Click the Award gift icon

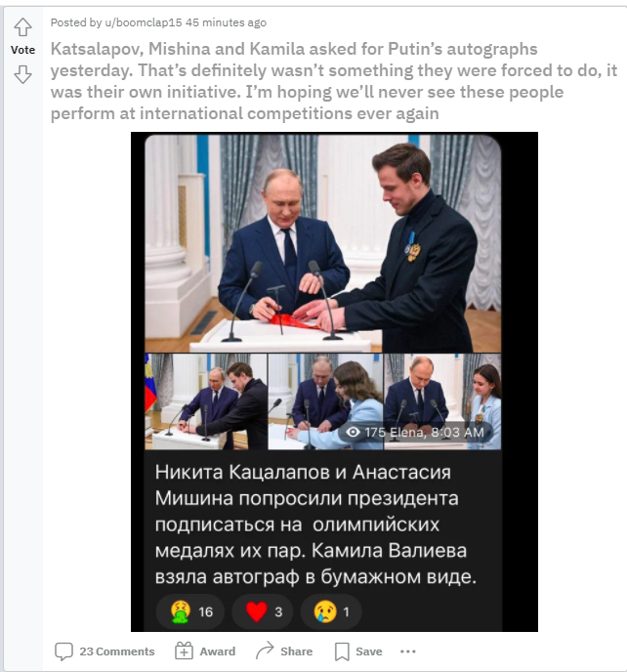pyautogui.click(x=184, y=651)
